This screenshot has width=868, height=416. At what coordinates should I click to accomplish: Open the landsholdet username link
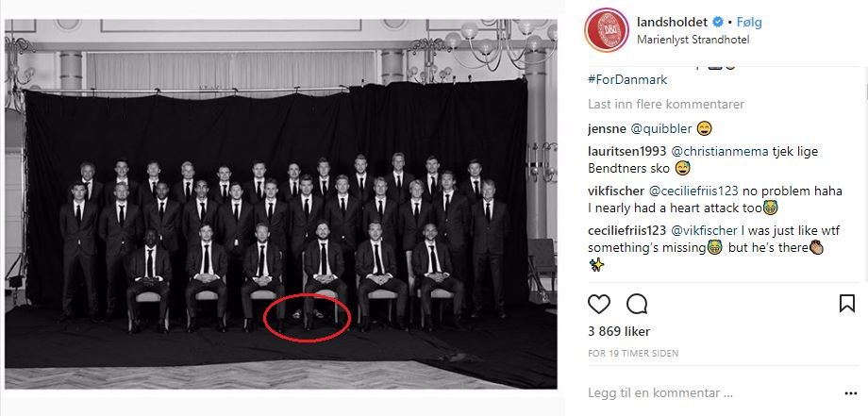click(672, 22)
